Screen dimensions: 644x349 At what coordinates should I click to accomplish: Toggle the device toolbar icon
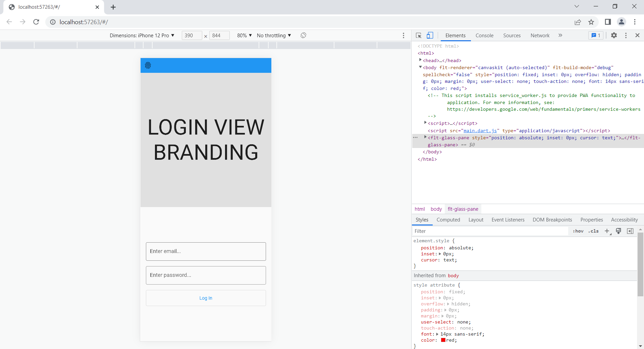pyautogui.click(x=430, y=35)
